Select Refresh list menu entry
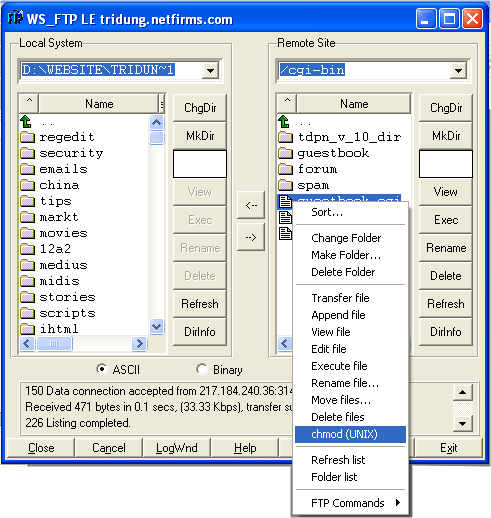The image size is (491, 518). click(351, 460)
